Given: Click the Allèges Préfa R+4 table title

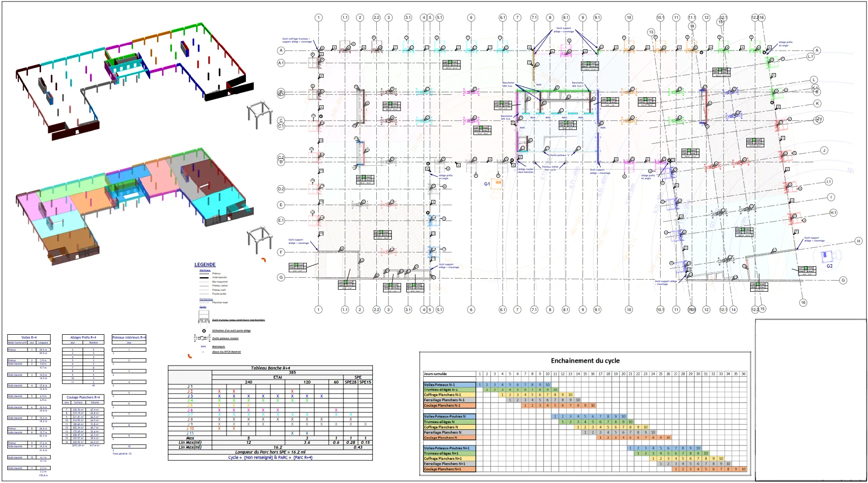Looking at the screenshot, I should 83,338.
